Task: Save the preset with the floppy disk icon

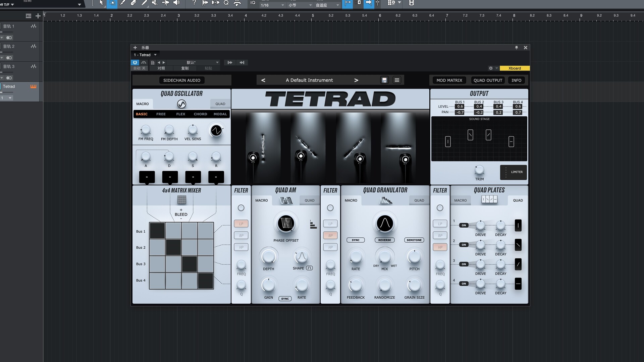Action: [384, 80]
